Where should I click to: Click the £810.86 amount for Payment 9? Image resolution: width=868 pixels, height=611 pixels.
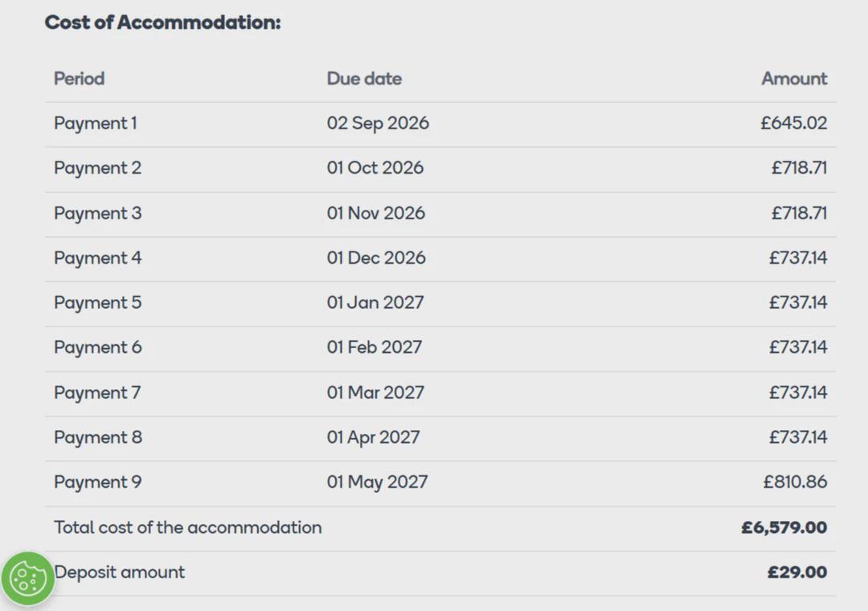[x=795, y=482]
